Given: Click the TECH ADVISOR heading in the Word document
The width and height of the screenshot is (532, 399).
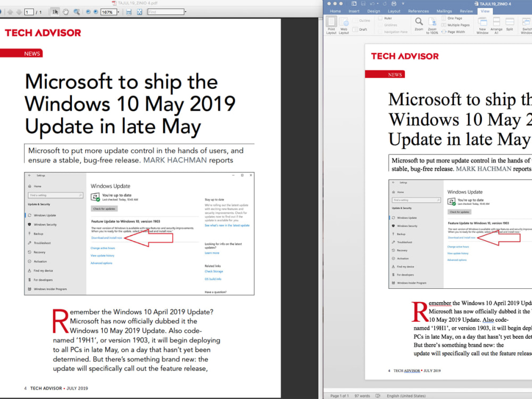Looking at the screenshot, I should coord(405,56).
